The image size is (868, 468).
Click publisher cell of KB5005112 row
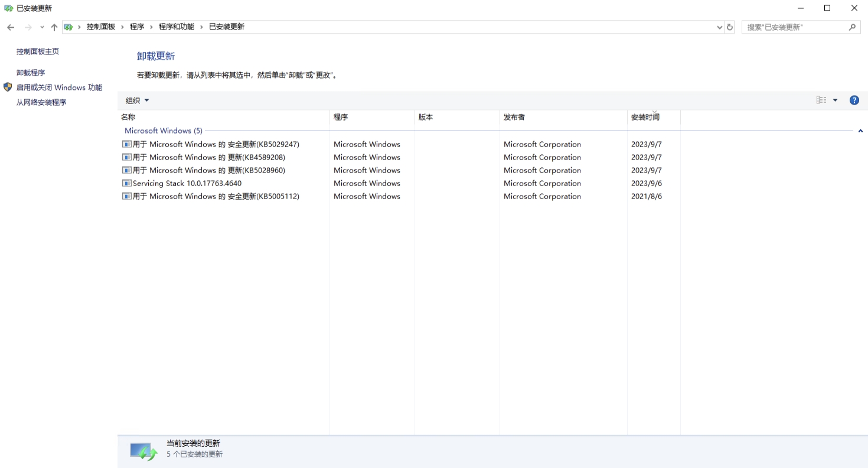pyautogui.click(x=542, y=196)
